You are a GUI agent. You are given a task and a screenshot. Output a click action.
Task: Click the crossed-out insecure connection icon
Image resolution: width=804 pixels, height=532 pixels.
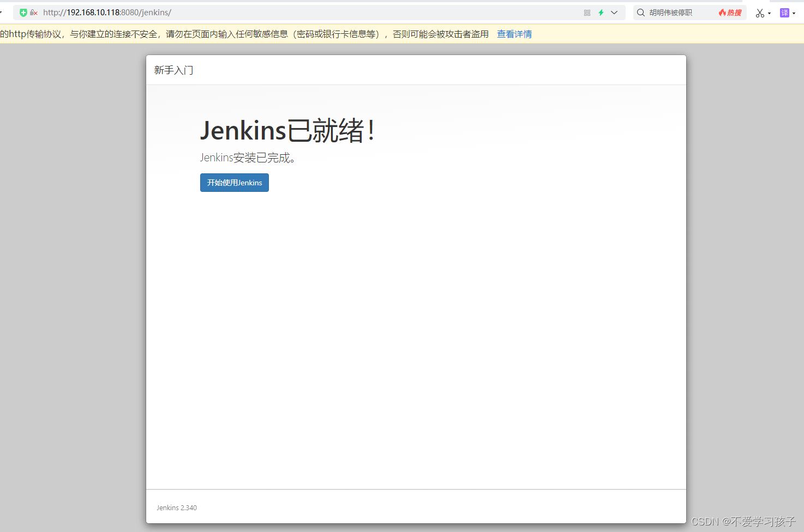point(34,13)
